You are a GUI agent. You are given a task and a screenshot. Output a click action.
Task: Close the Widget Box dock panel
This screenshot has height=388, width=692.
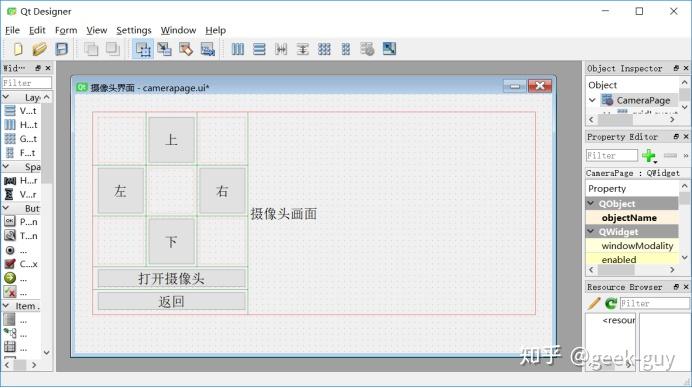(x=48, y=68)
